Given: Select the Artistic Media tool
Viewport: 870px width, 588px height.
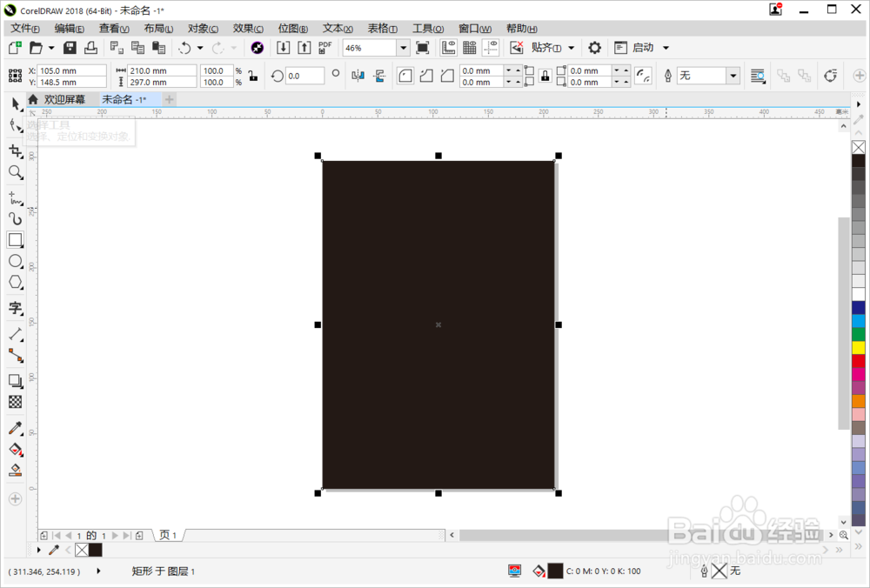Looking at the screenshot, I should pos(16,218).
